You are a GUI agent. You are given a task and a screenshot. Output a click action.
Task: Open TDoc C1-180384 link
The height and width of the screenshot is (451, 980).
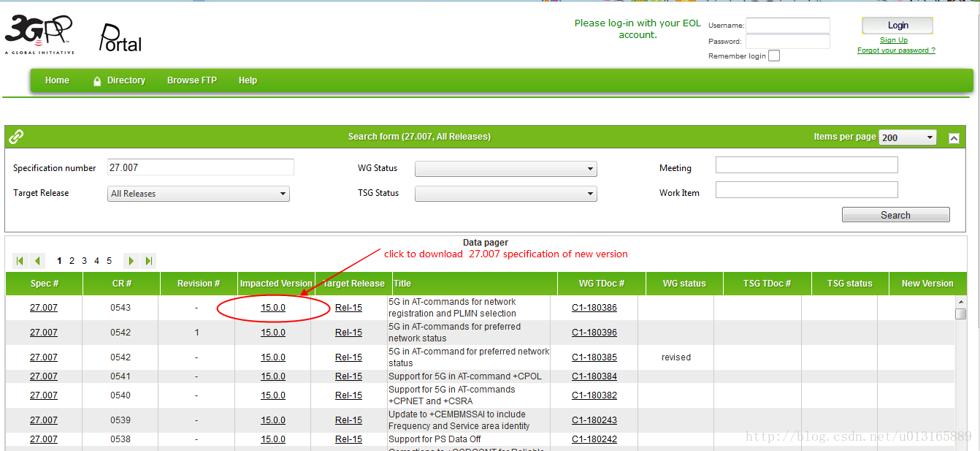tap(594, 376)
